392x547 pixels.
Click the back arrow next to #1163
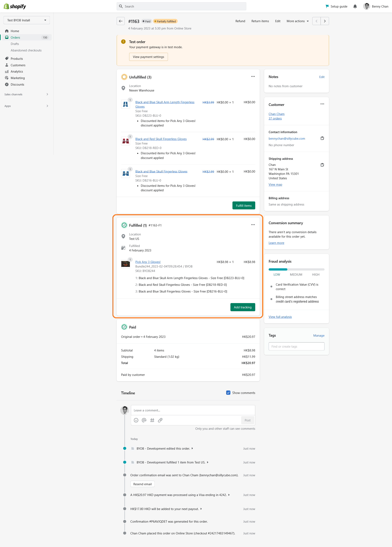(121, 21)
